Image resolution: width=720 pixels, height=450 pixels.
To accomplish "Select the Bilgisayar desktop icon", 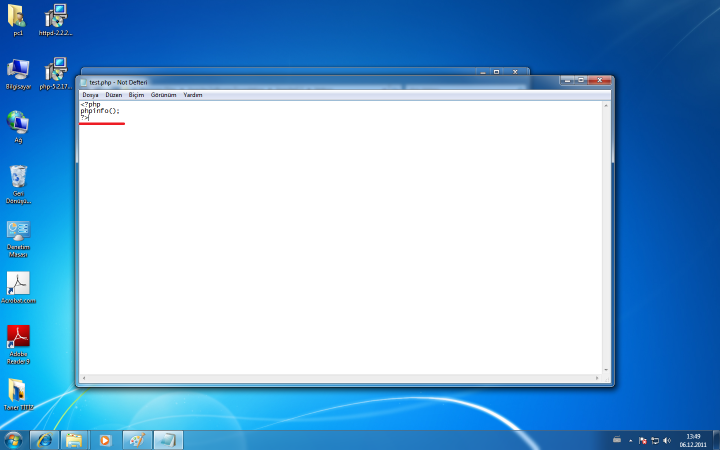I will [x=18, y=71].
